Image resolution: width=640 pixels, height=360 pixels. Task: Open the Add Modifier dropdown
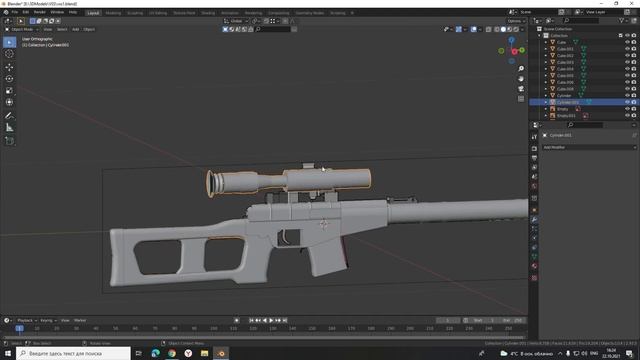pyautogui.click(x=589, y=147)
